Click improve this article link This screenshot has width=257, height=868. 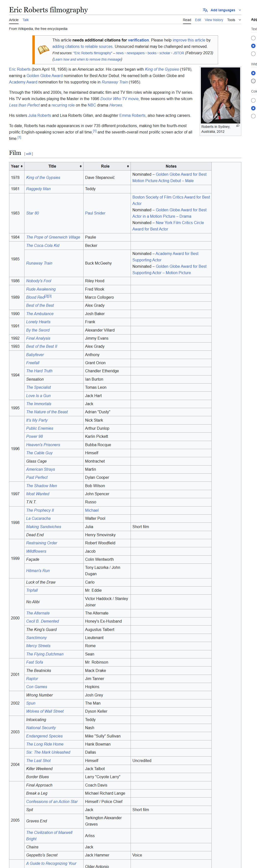click(x=189, y=40)
